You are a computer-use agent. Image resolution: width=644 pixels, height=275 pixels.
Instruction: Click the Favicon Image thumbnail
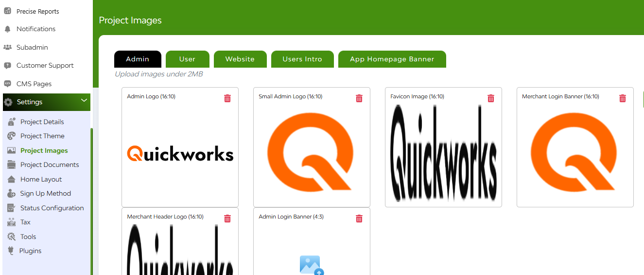pyautogui.click(x=443, y=153)
